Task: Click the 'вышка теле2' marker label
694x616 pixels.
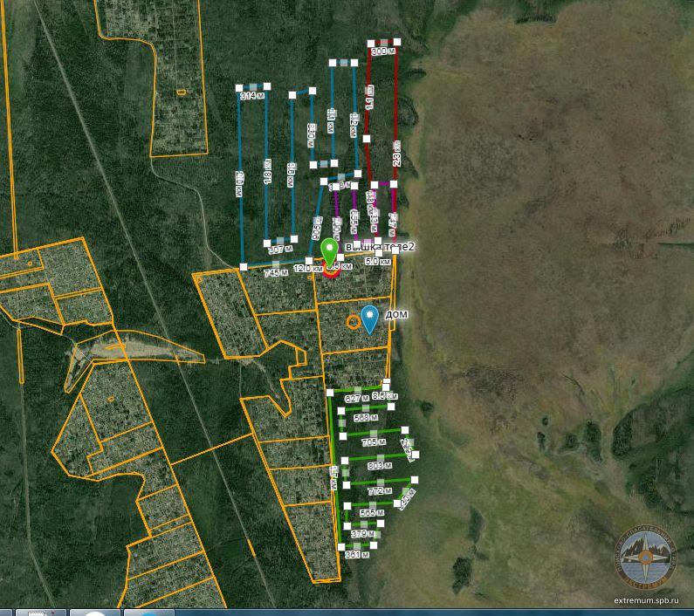Action: [380, 247]
